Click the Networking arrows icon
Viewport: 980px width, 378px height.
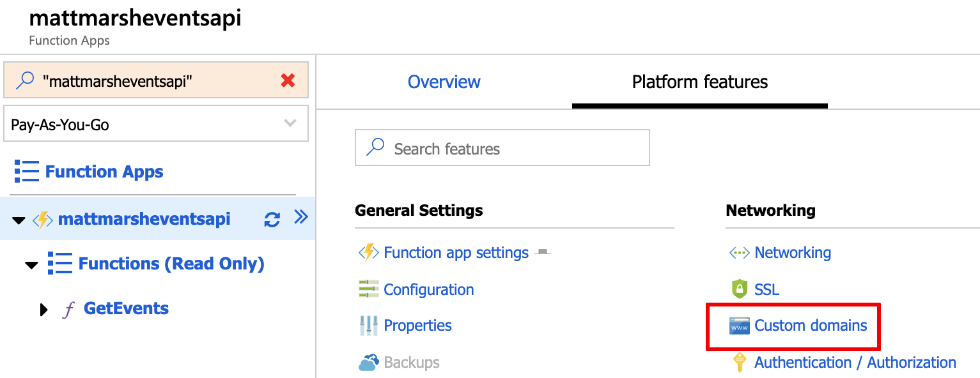tap(739, 253)
